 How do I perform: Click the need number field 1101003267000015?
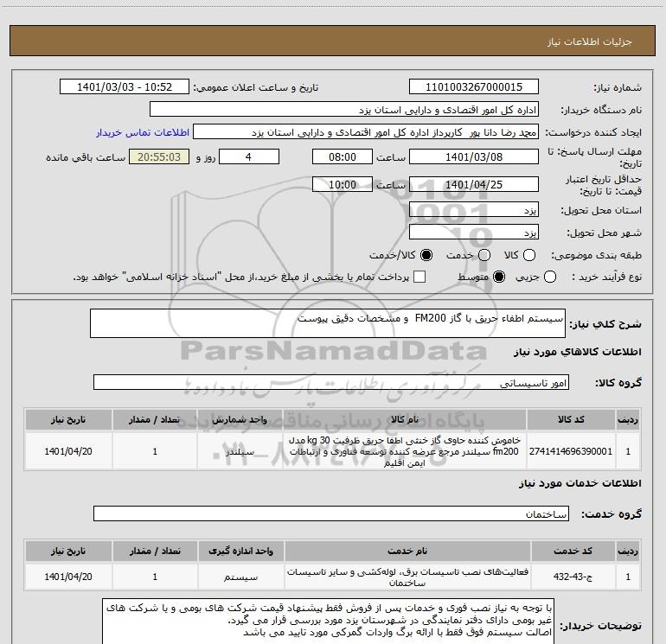474,87
